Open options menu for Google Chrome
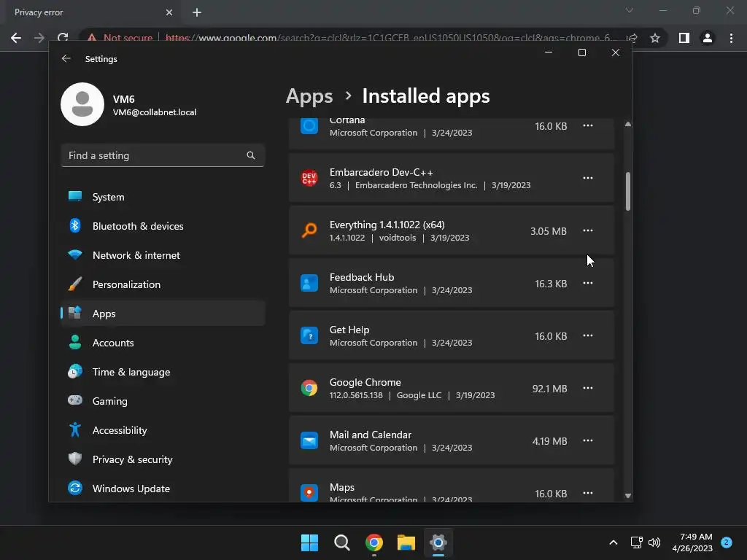The height and width of the screenshot is (560, 747). pos(588,388)
